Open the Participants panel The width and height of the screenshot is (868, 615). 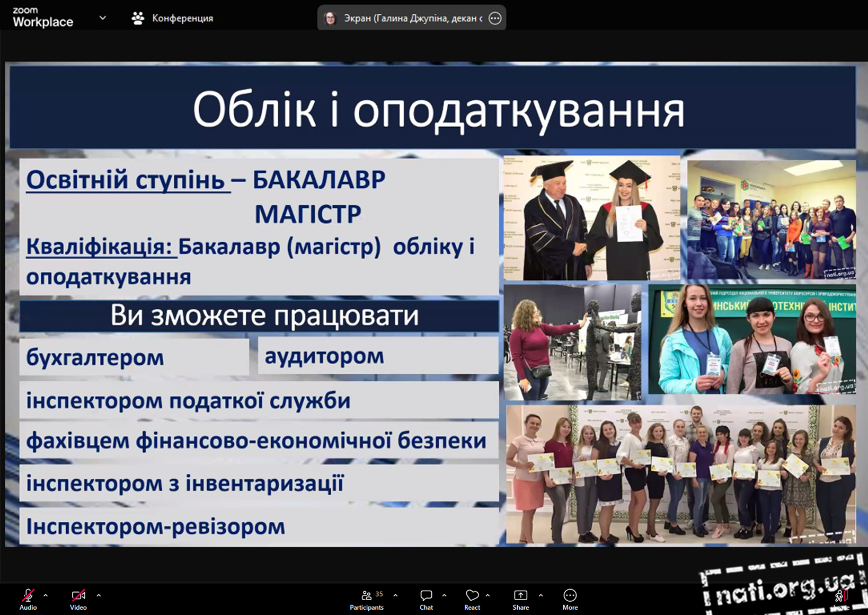(x=366, y=599)
